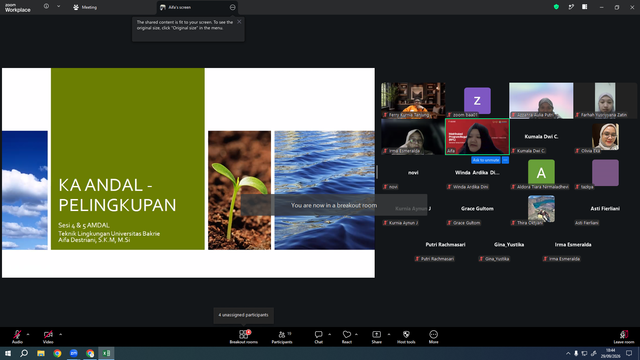This screenshot has height=360, width=640.
Task: Open the React emoji menu
Action: (x=347, y=336)
